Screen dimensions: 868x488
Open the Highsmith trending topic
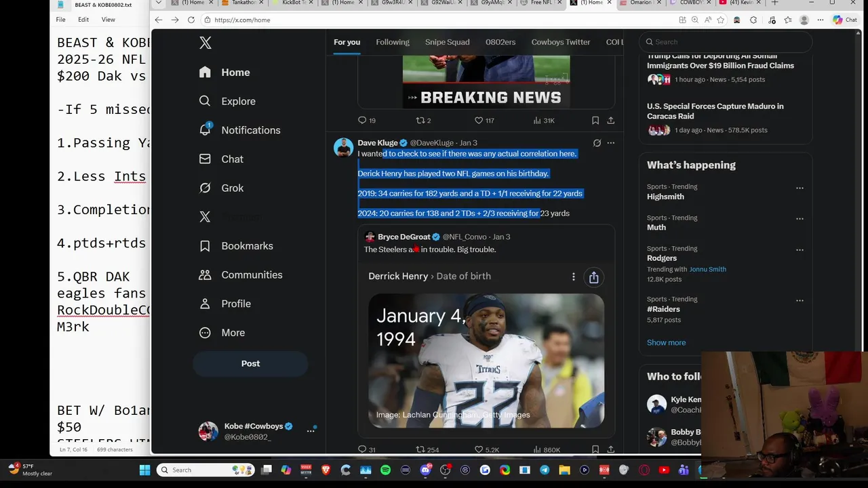point(665,197)
